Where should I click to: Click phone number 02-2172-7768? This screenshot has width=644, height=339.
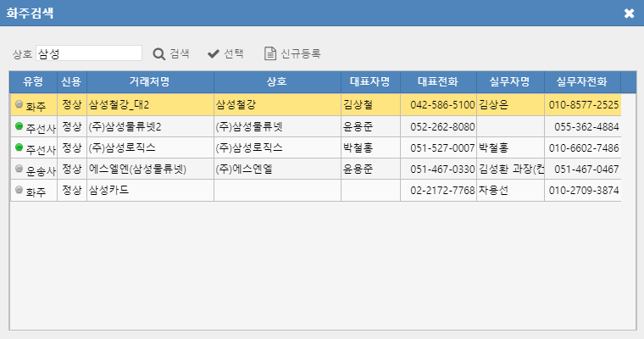click(442, 190)
